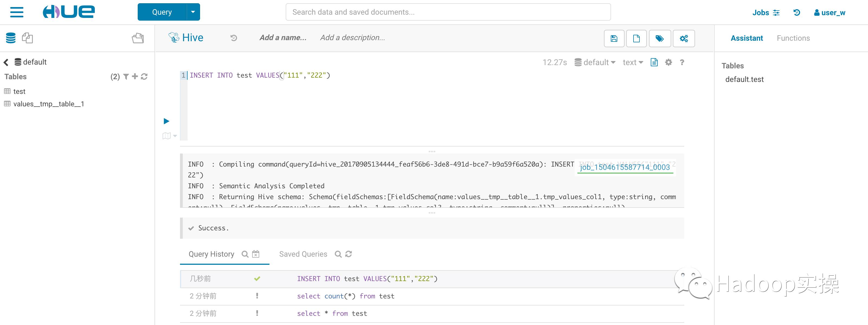Click the help question mark icon

click(682, 62)
